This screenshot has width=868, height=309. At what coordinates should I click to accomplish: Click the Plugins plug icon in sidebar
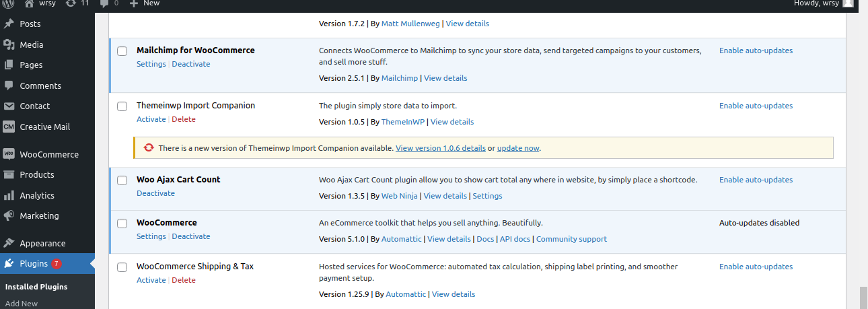click(x=9, y=263)
